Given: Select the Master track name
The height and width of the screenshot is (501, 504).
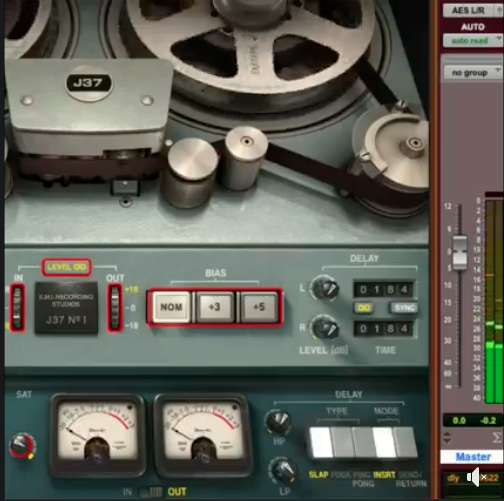Looking at the screenshot, I should click(x=473, y=457).
